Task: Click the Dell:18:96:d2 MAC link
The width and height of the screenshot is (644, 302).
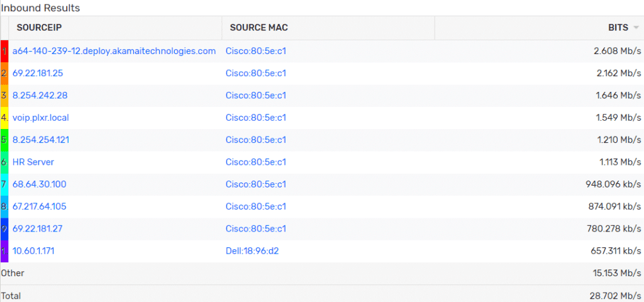Action: pyautogui.click(x=252, y=250)
